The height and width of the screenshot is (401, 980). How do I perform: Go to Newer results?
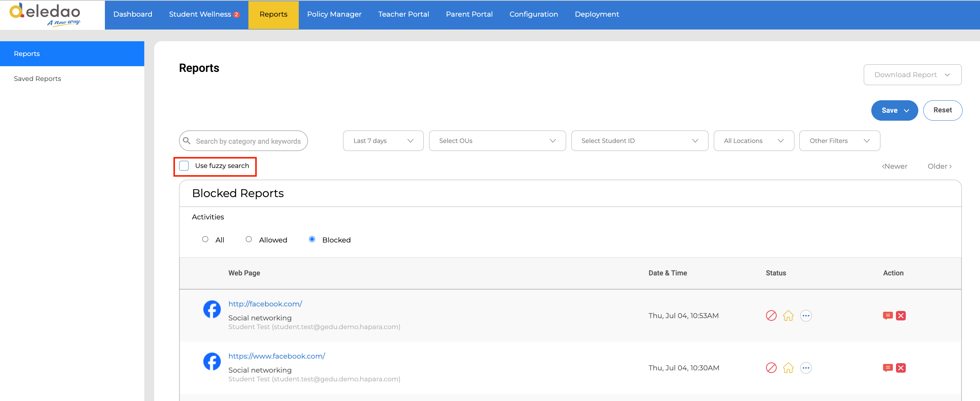coord(894,166)
